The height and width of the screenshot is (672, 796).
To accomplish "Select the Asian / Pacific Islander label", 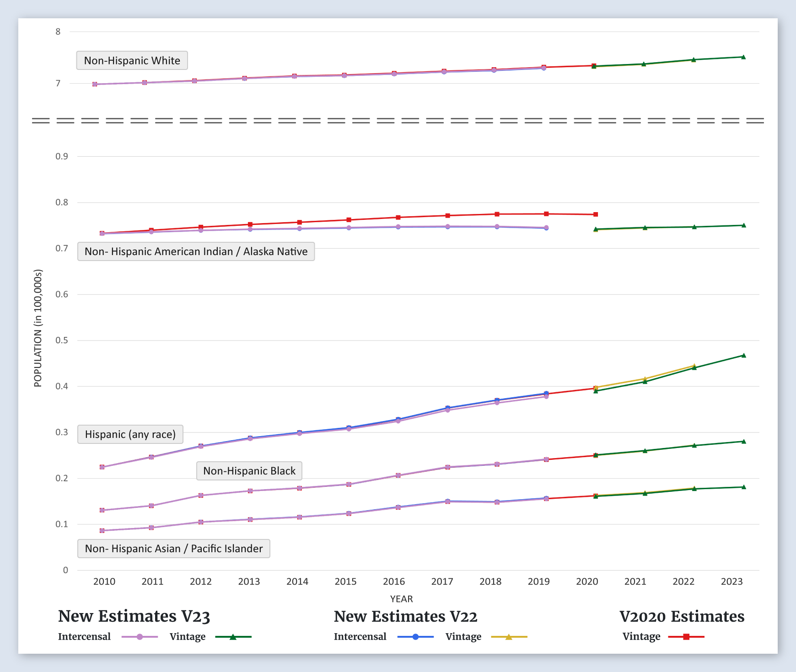I will click(174, 549).
